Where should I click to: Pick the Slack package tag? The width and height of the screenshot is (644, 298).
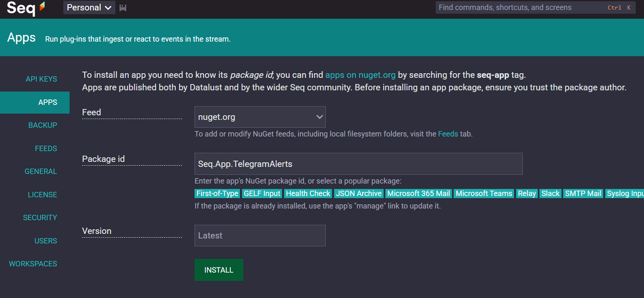click(551, 194)
